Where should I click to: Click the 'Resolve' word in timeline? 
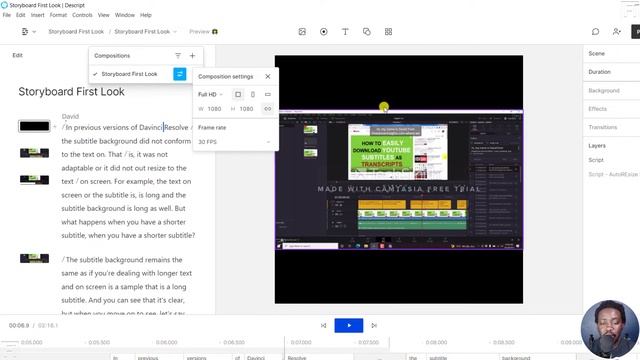pyautogui.click(x=297, y=358)
